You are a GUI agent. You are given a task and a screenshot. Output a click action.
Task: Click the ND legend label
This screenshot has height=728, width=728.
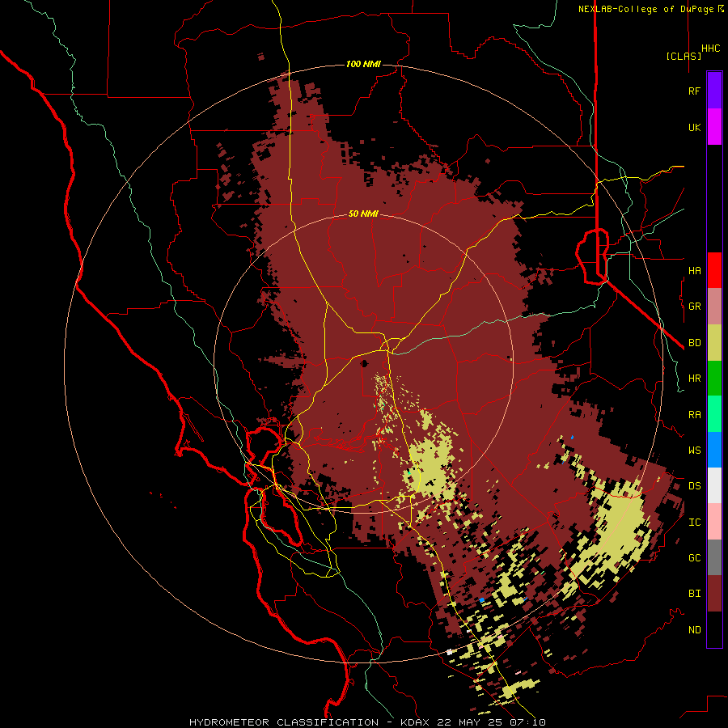(x=694, y=630)
